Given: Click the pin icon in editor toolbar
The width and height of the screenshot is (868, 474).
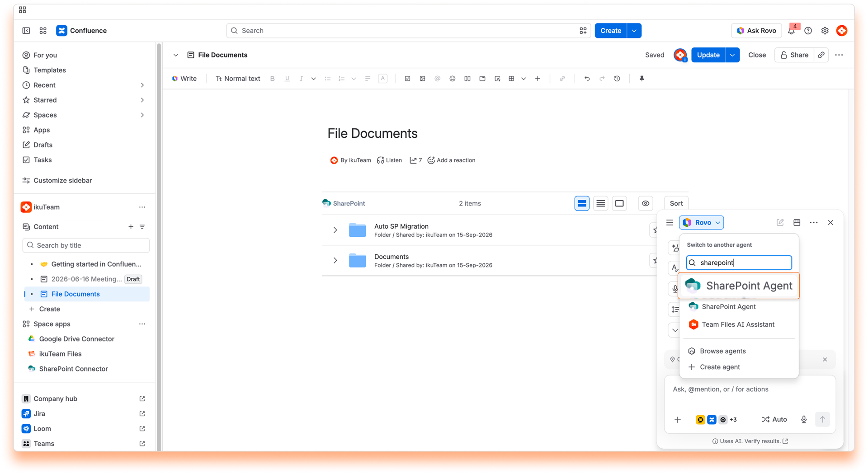Looking at the screenshot, I should pos(642,79).
